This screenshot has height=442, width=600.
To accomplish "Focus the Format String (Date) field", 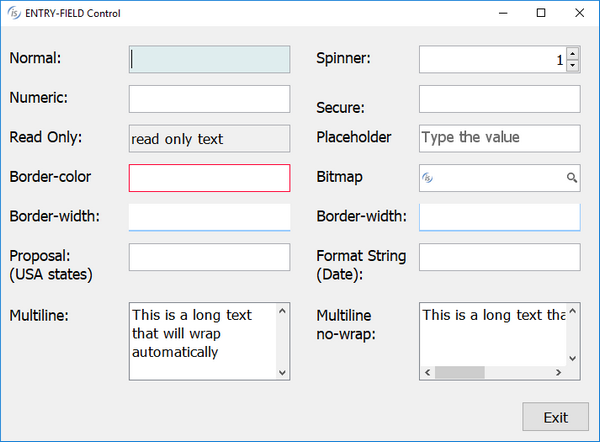I will [499, 257].
